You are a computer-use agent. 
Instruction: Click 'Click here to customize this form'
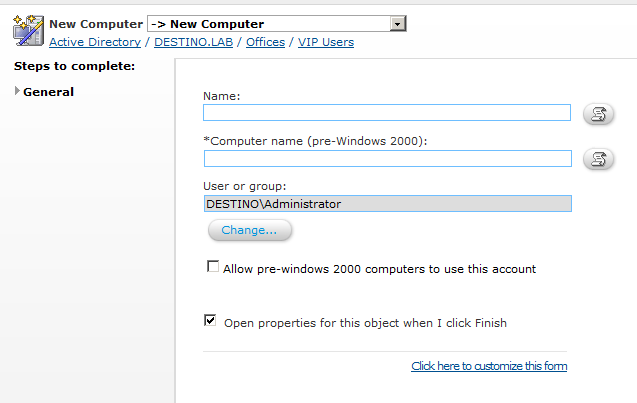489,366
